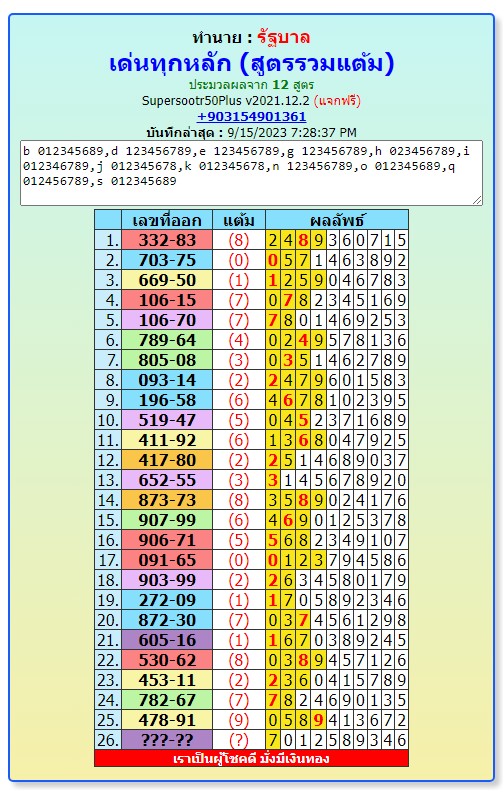Image resolution: width=503 pixels, height=790 pixels.
Task: Select the number 805-08 in row 7
Action: coord(167,360)
